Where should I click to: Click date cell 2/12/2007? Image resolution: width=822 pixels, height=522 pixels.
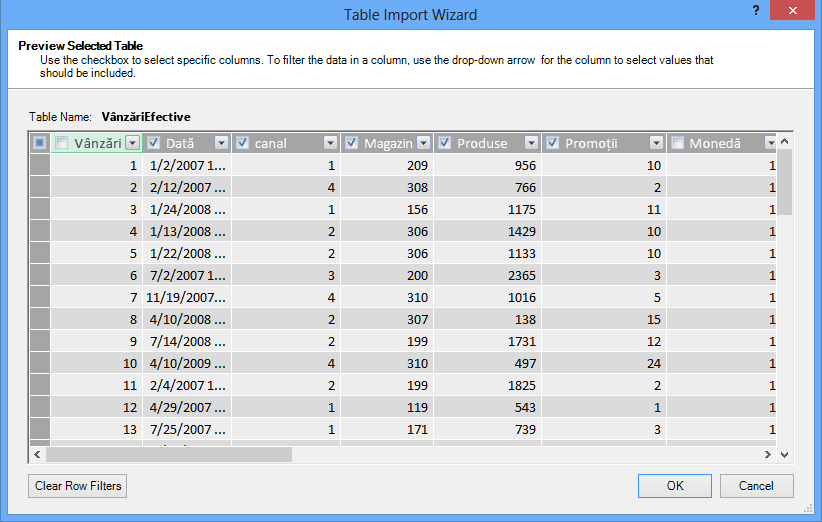pyautogui.click(x=187, y=187)
